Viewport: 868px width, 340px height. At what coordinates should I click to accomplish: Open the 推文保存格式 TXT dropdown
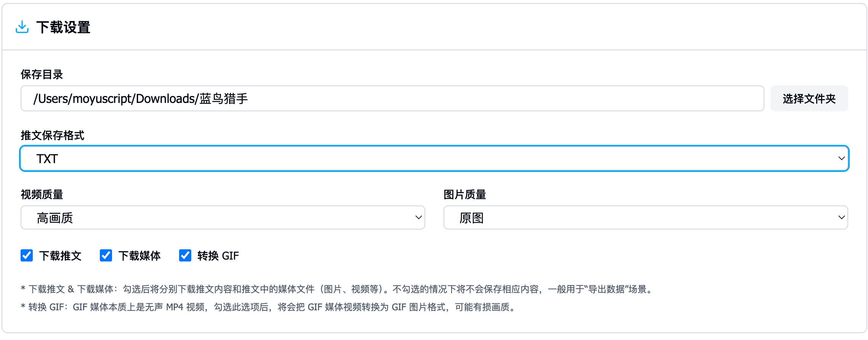(434, 159)
